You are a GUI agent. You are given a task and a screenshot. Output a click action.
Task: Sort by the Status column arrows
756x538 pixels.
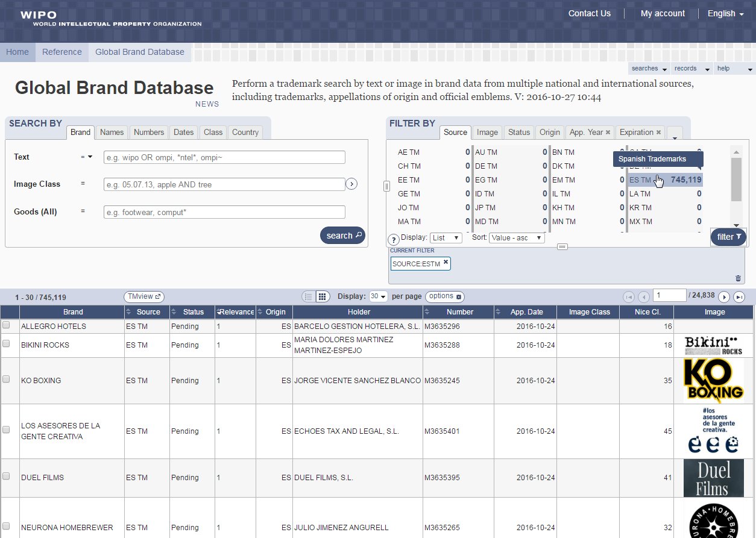[174, 312]
